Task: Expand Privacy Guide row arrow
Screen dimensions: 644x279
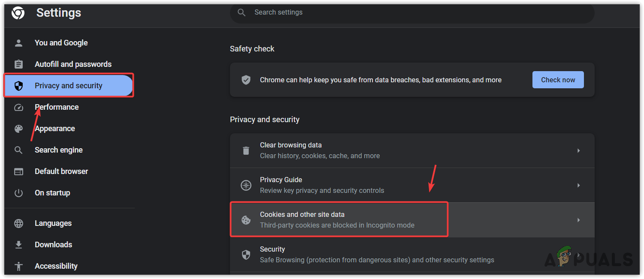Action: pyautogui.click(x=578, y=185)
